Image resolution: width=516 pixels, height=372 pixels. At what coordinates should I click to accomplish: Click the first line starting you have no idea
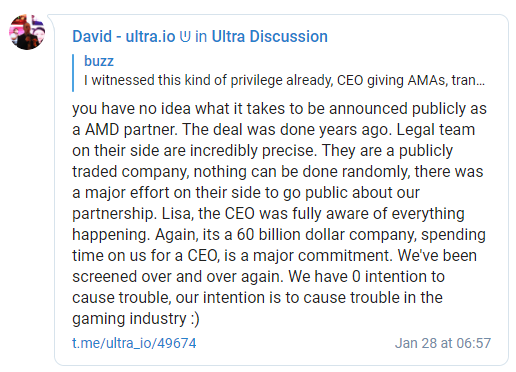click(279, 109)
